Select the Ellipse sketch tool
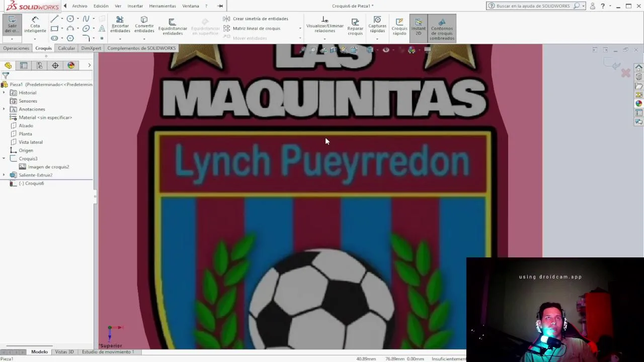The height and width of the screenshot is (362, 644). (x=86, y=29)
